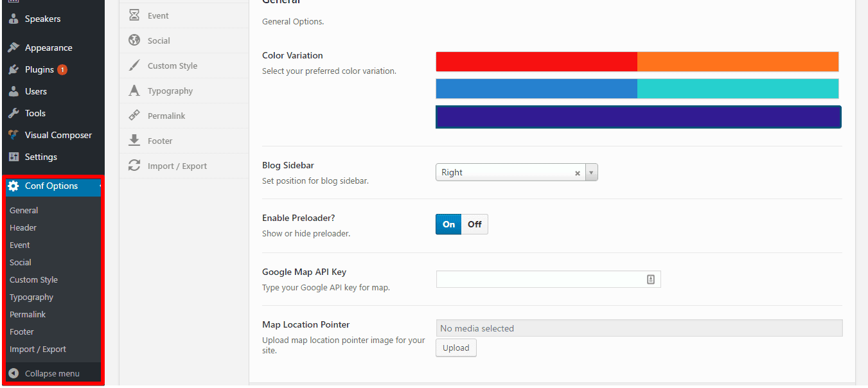
Task: Open Visual Composer via its icon
Action: pyautogui.click(x=13, y=136)
